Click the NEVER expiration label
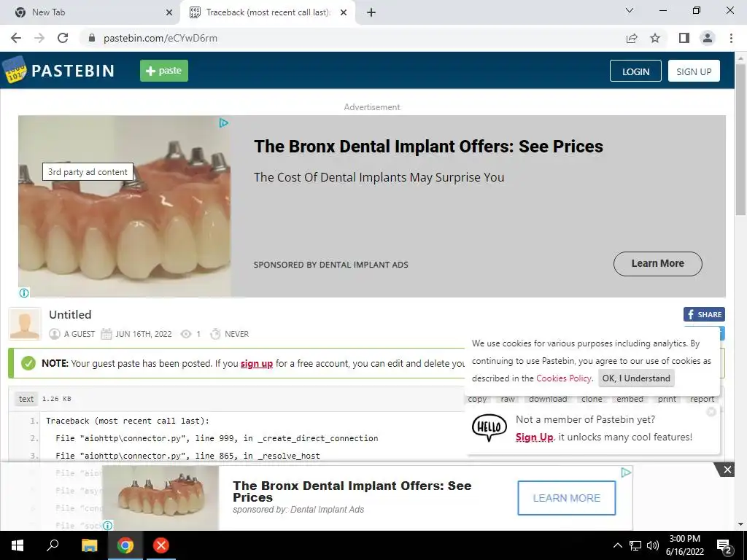Screen dimensions: 747x560 237,334
